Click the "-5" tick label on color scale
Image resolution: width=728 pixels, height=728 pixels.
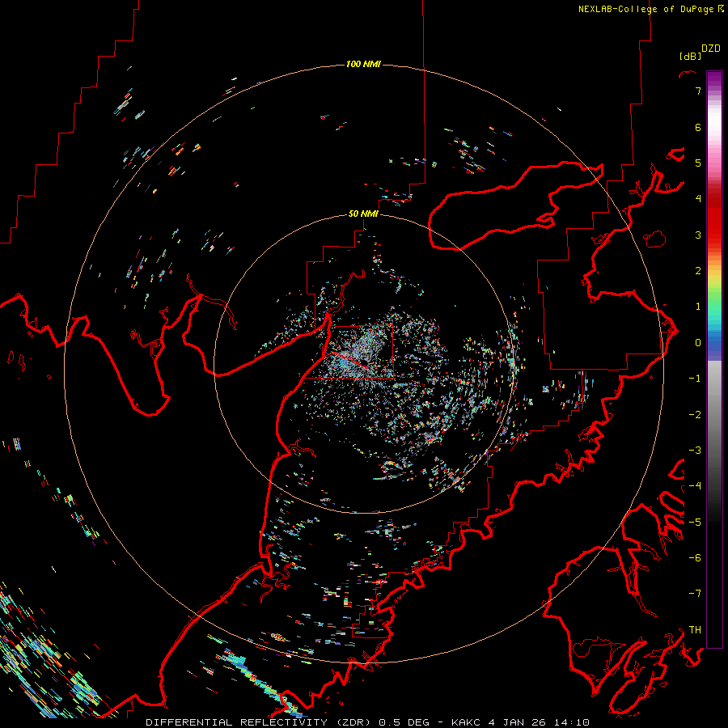(695, 523)
